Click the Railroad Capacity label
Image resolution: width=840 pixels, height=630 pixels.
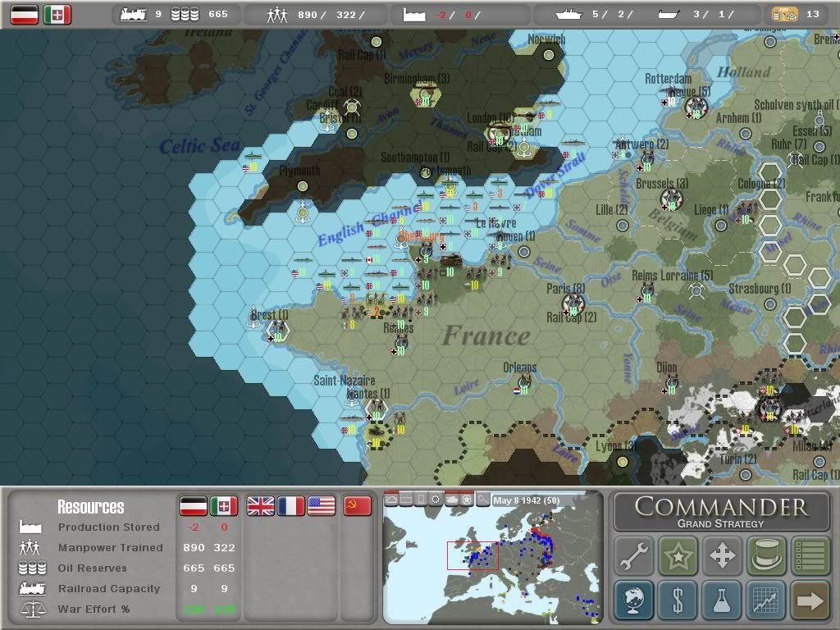109,588
